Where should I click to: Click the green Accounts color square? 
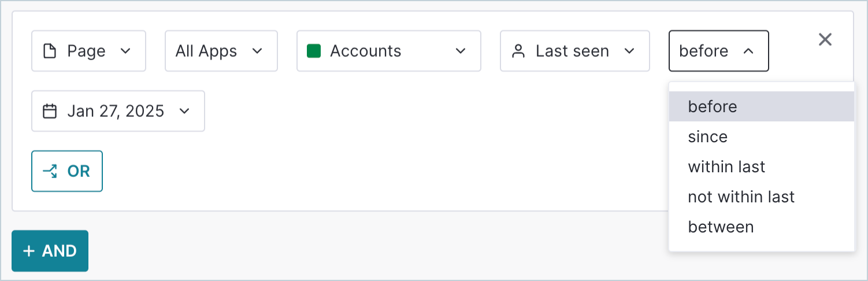pyautogui.click(x=314, y=51)
